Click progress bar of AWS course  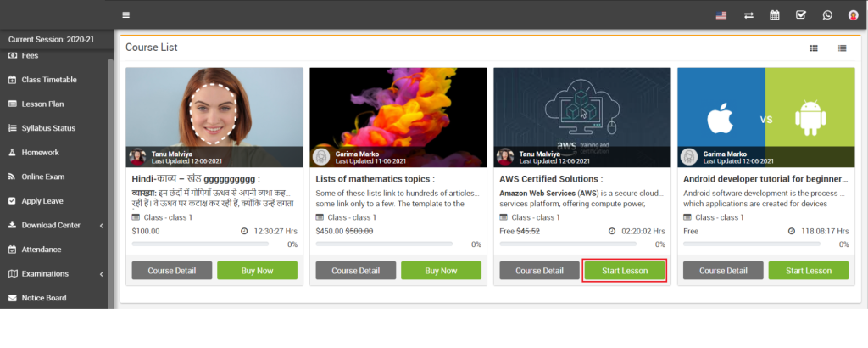pyautogui.click(x=568, y=244)
